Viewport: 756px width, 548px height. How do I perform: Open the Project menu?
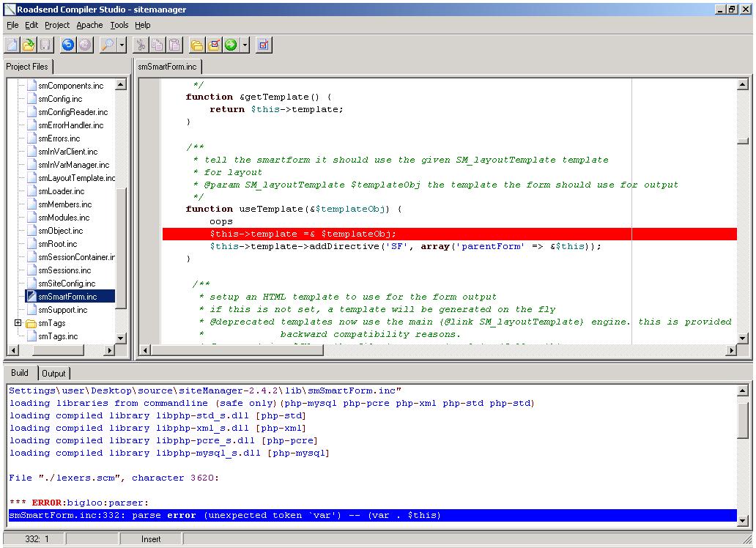tap(57, 25)
